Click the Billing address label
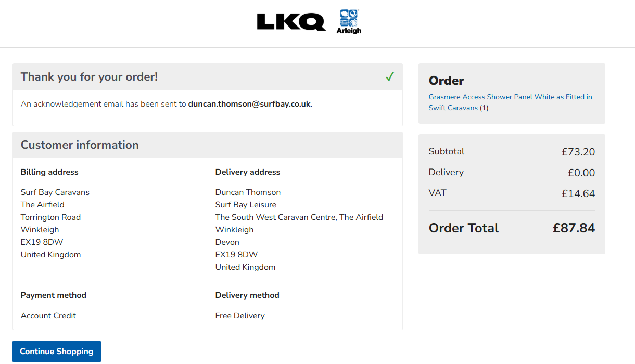This screenshot has height=364, width=635. 49,172
